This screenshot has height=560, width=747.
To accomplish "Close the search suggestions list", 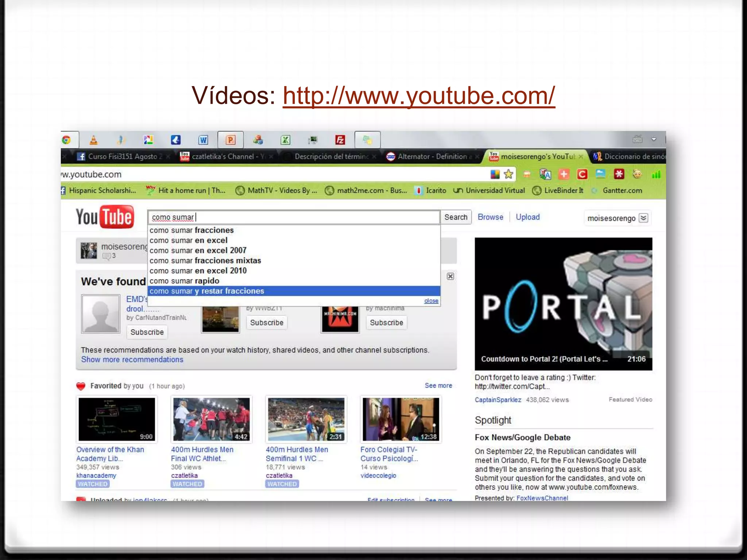I will pos(431,301).
